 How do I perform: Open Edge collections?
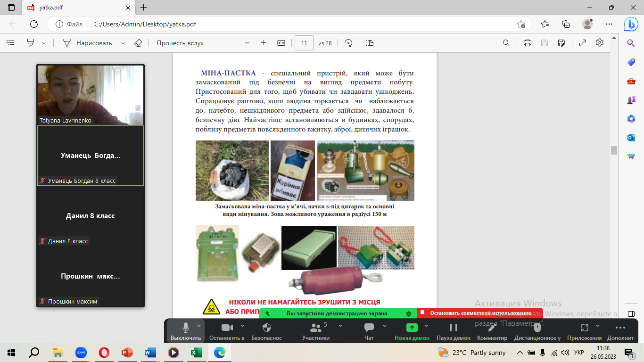tap(566, 24)
